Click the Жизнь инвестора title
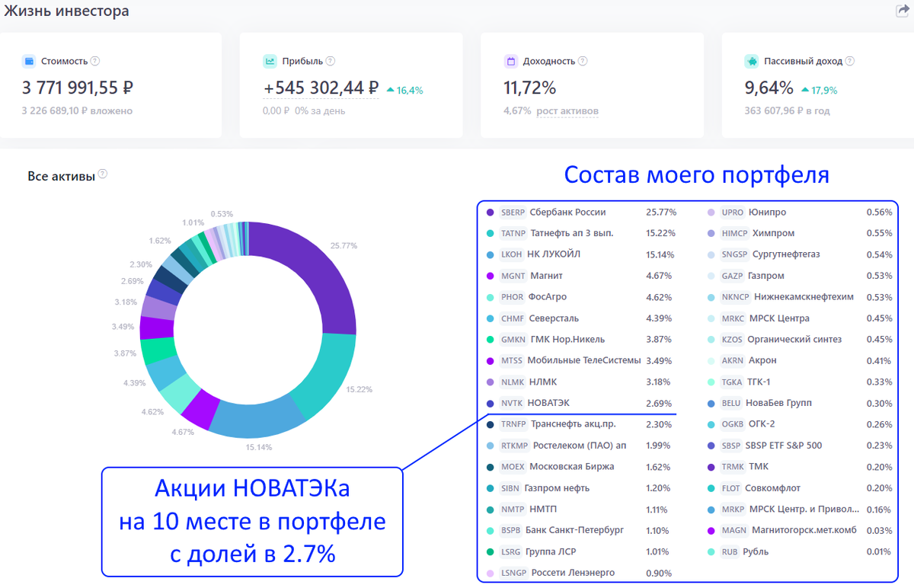The height and width of the screenshot is (588, 914). pos(66,11)
